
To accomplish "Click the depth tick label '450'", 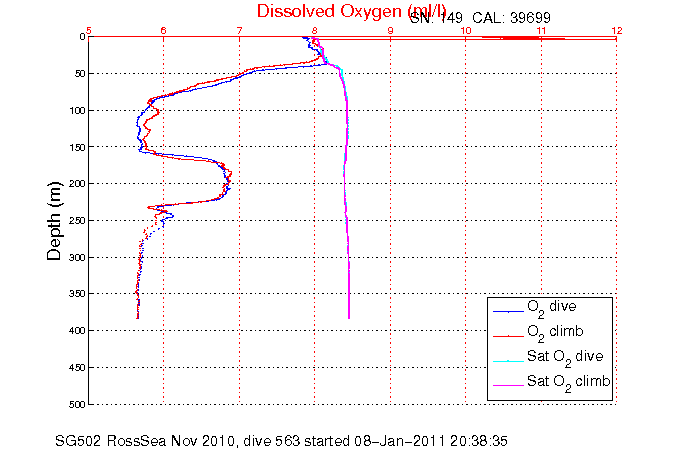I will [x=77, y=368].
